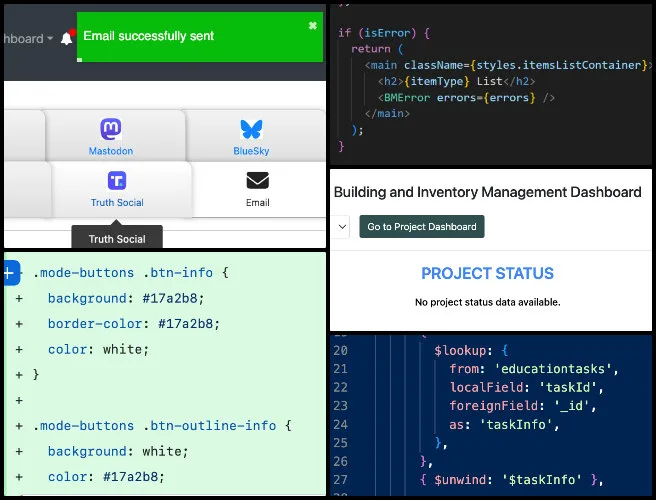656x500 pixels.
Task: Click 'border-color: #17a2b8;' diff line
Action: [133, 324]
